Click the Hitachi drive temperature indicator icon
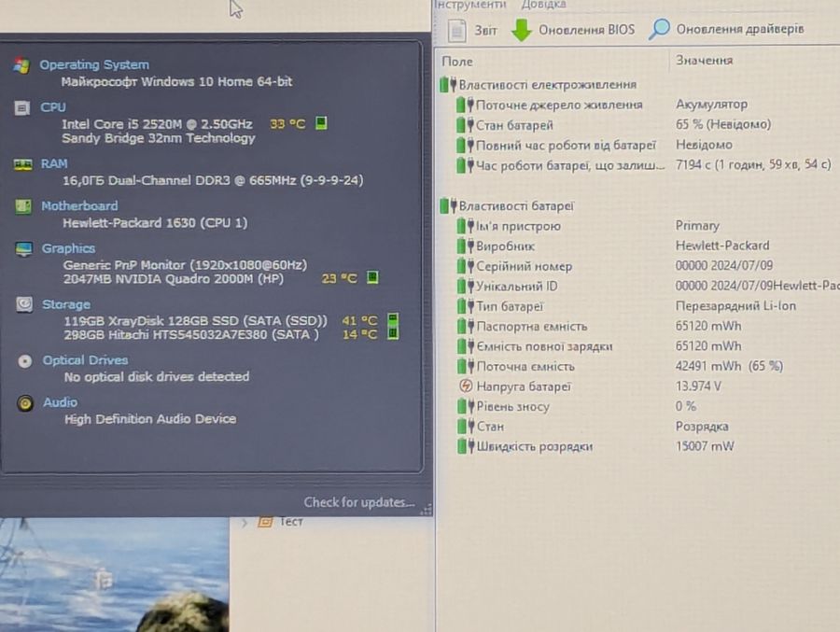Screen dimensions: 840x632 (x=393, y=333)
